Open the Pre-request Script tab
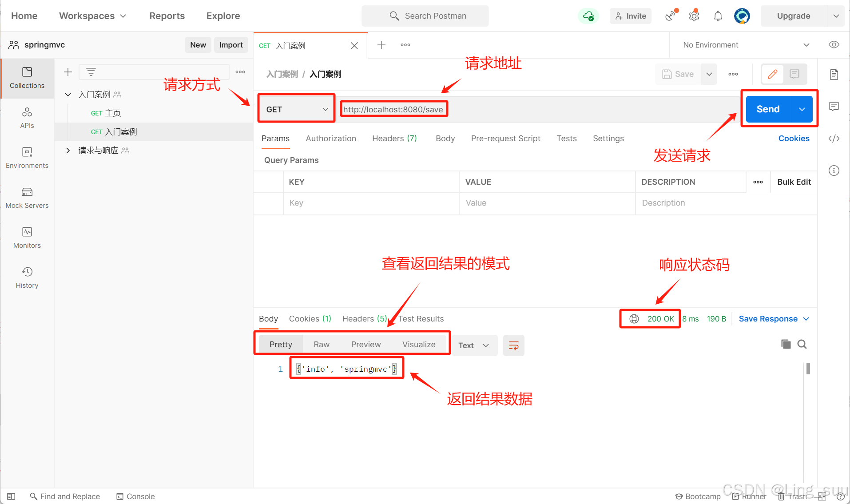 505,139
